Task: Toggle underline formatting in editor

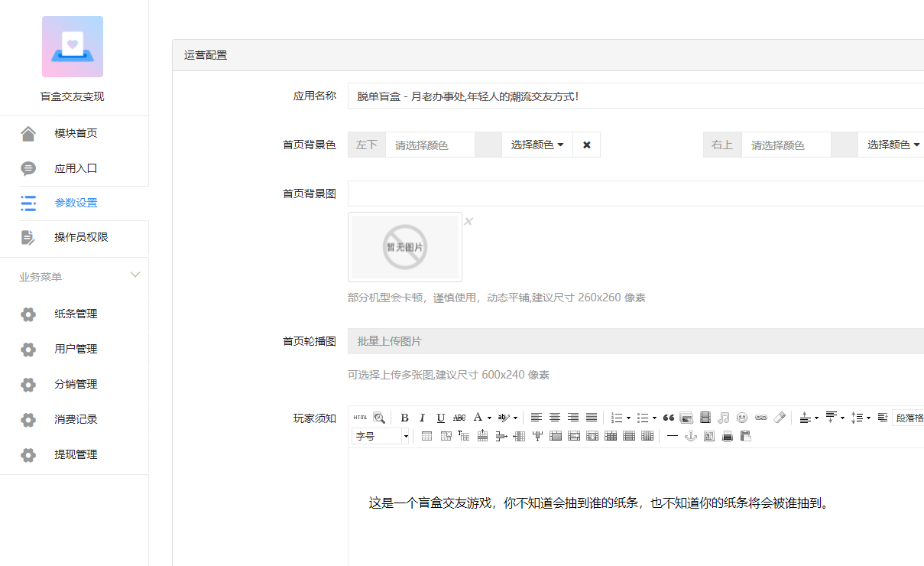Action: (441, 418)
